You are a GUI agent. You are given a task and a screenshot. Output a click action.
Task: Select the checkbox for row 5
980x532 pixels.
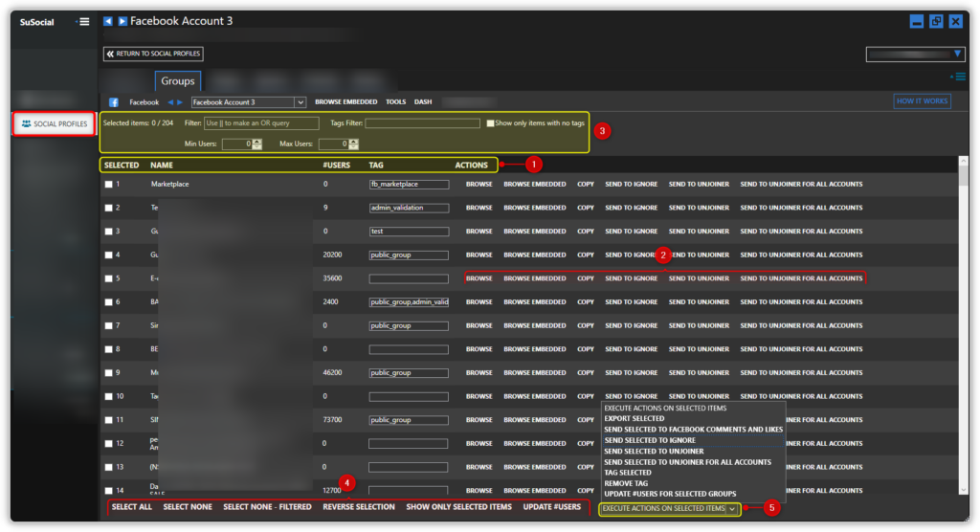109,278
